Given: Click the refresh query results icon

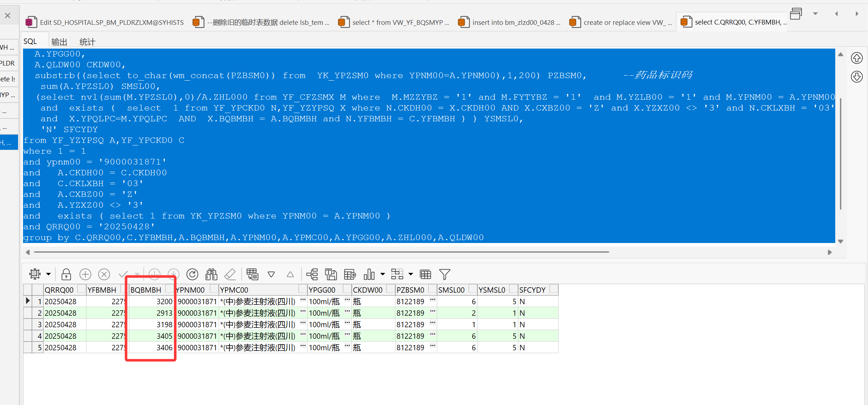Looking at the screenshot, I should pyautogui.click(x=192, y=274).
